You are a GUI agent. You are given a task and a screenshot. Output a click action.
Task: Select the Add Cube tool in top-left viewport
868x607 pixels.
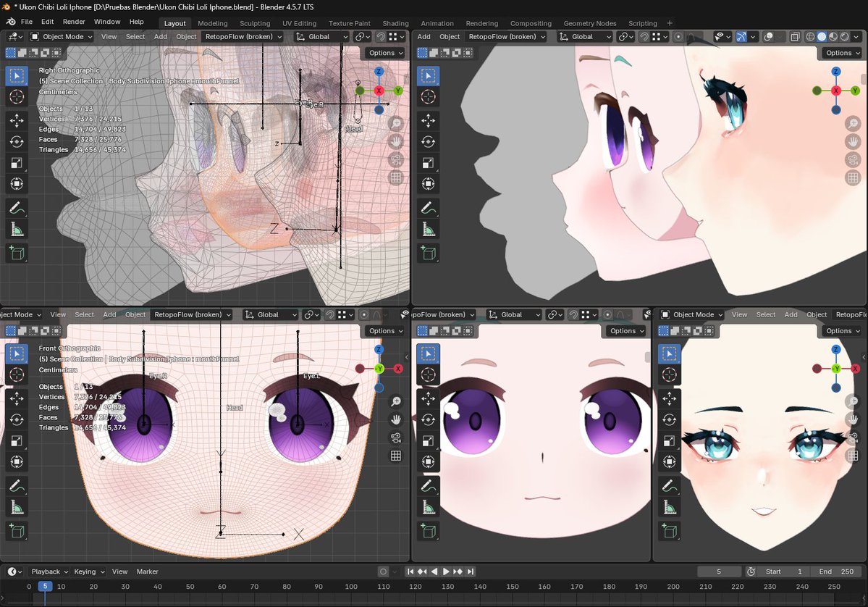(17, 253)
